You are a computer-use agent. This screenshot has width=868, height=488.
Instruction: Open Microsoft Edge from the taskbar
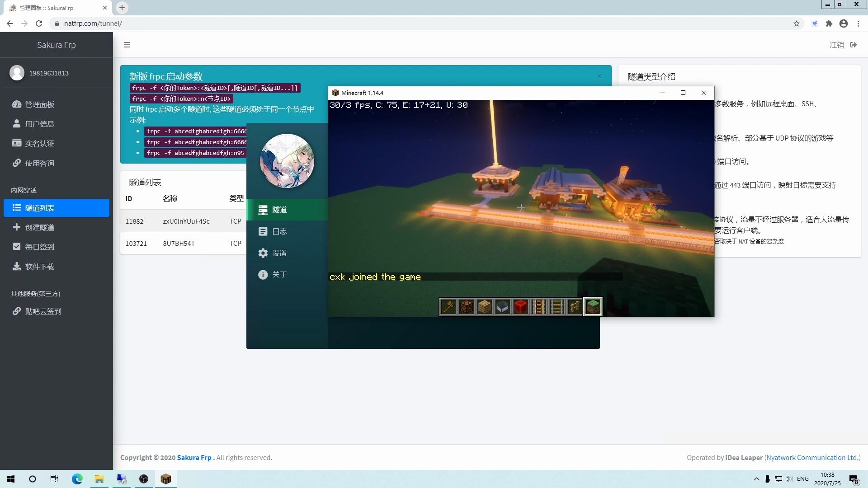tap(77, 479)
